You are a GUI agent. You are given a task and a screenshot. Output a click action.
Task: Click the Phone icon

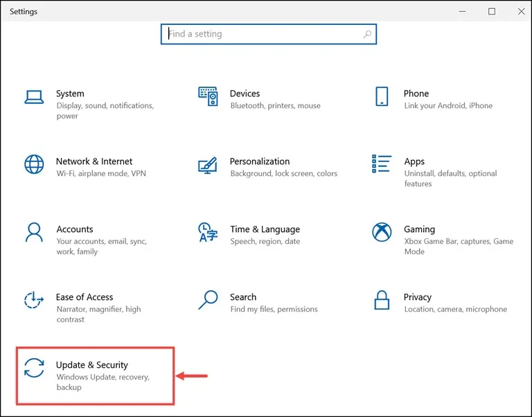coord(382,96)
